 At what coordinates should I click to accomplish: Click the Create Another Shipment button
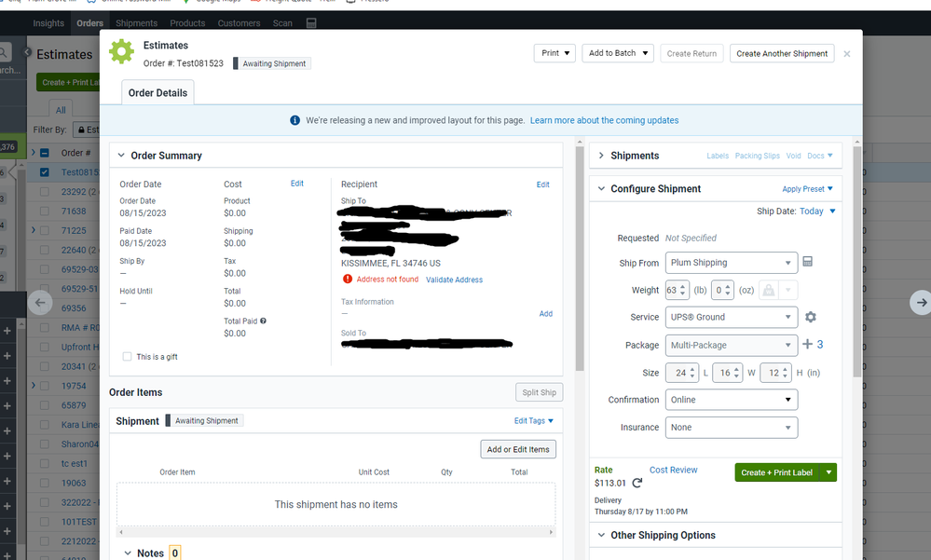pos(781,53)
